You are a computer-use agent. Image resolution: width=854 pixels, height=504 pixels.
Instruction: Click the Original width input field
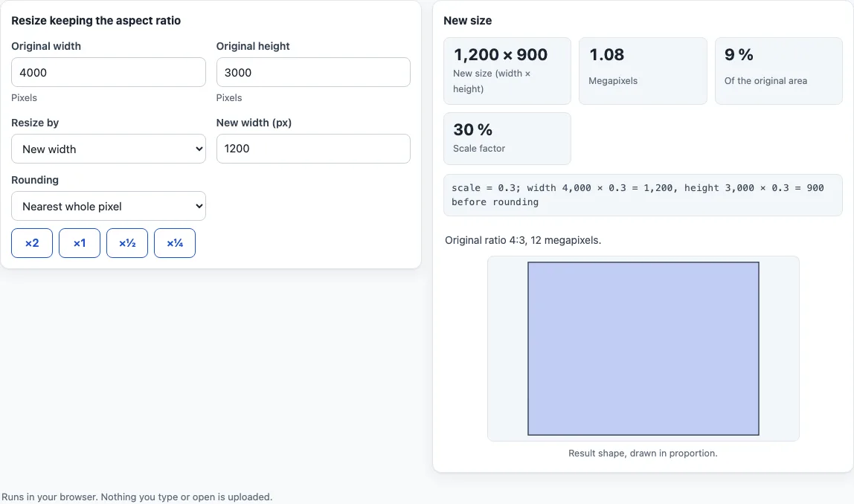click(x=109, y=72)
